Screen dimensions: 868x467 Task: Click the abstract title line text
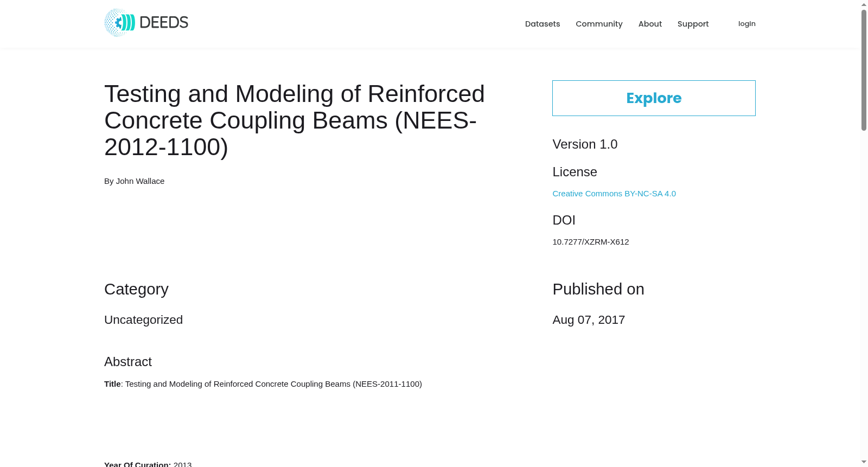pyautogui.click(x=263, y=384)
